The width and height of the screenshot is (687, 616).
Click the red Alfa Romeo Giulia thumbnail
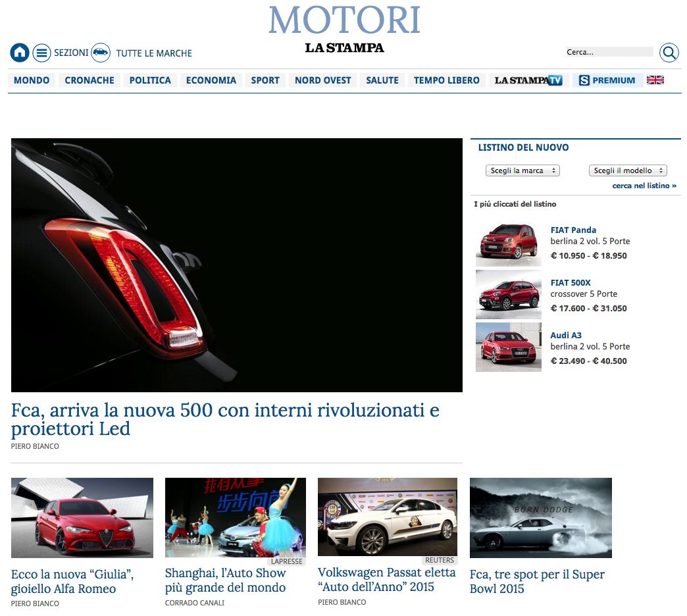(x=82, y=517)
